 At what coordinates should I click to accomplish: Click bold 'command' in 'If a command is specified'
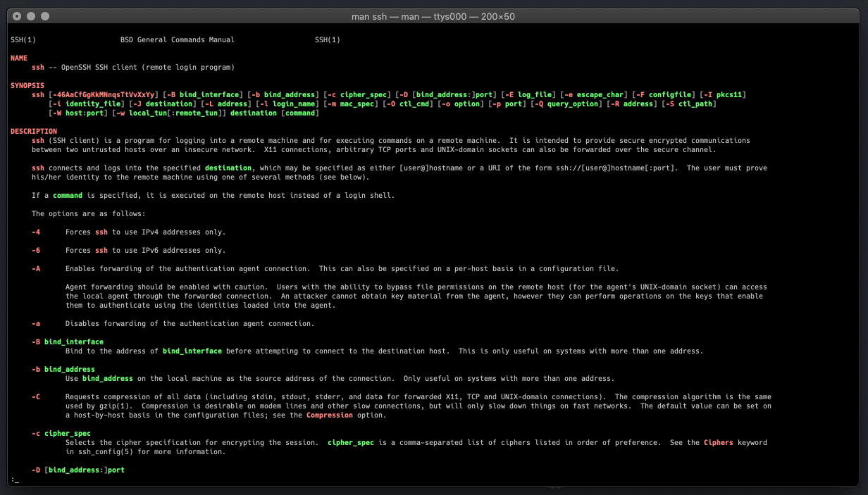[68, 195]
